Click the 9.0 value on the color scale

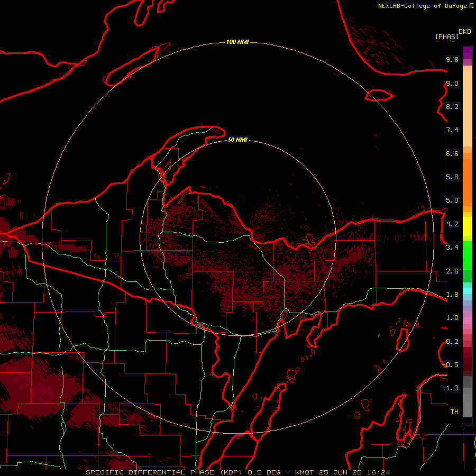452,83
